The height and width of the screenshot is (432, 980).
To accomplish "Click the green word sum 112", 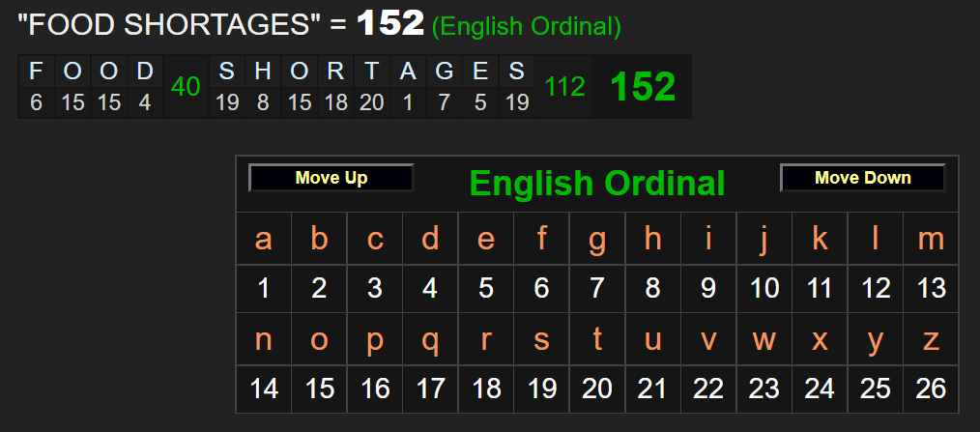I will click(x=564, y=87).
